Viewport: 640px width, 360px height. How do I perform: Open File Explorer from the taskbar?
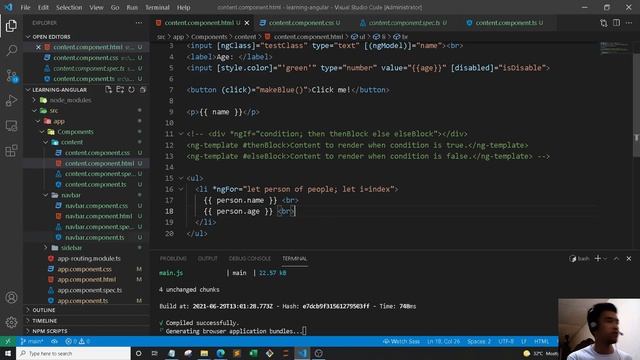click(204, 353)
